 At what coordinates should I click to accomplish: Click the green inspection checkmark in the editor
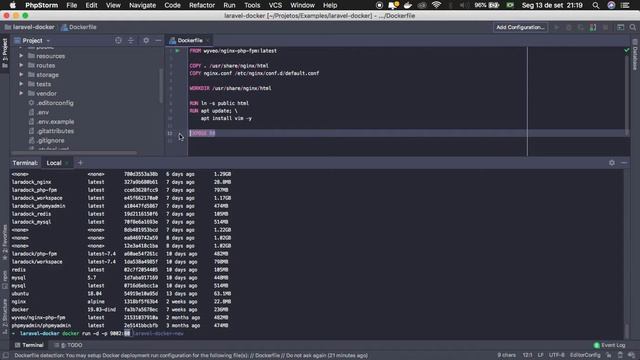[x=627, y=50]
